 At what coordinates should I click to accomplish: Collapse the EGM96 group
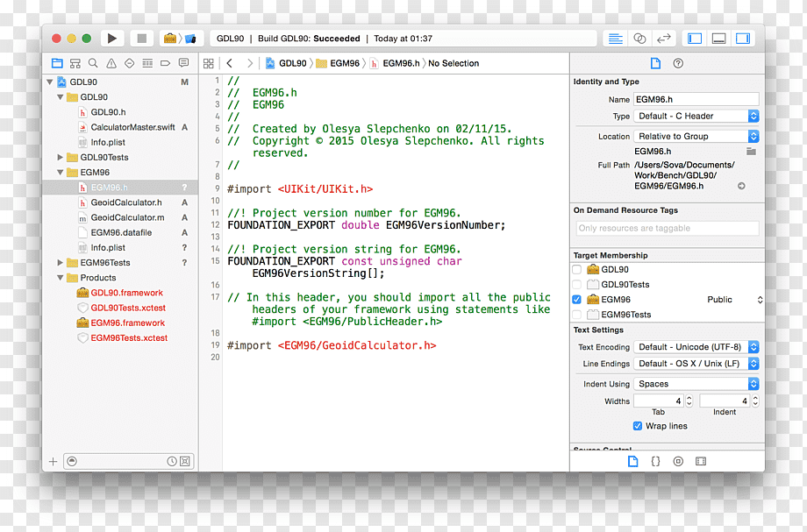(61, 172)
